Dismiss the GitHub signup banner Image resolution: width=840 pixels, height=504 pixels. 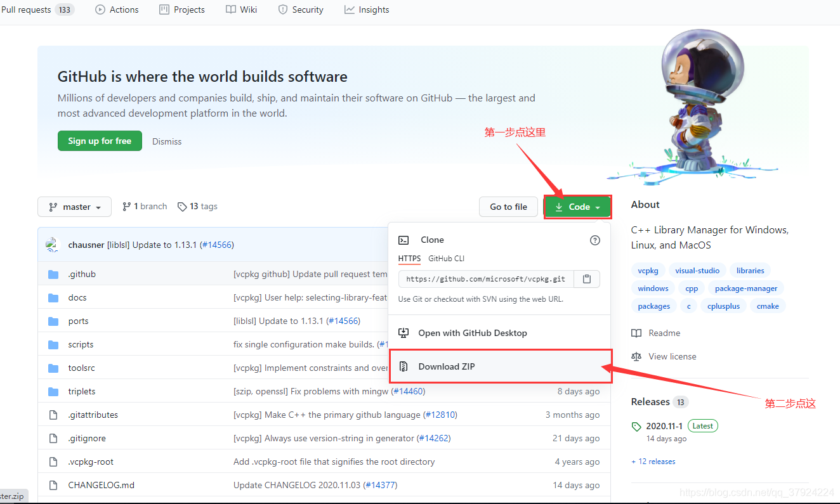pos(167,141)
